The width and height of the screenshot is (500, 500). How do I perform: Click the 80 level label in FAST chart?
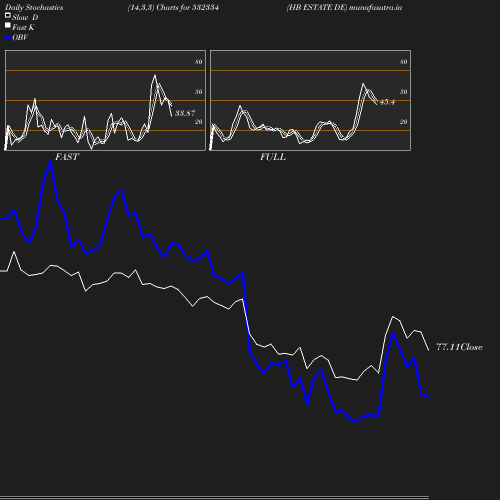[x=199, y=62]
